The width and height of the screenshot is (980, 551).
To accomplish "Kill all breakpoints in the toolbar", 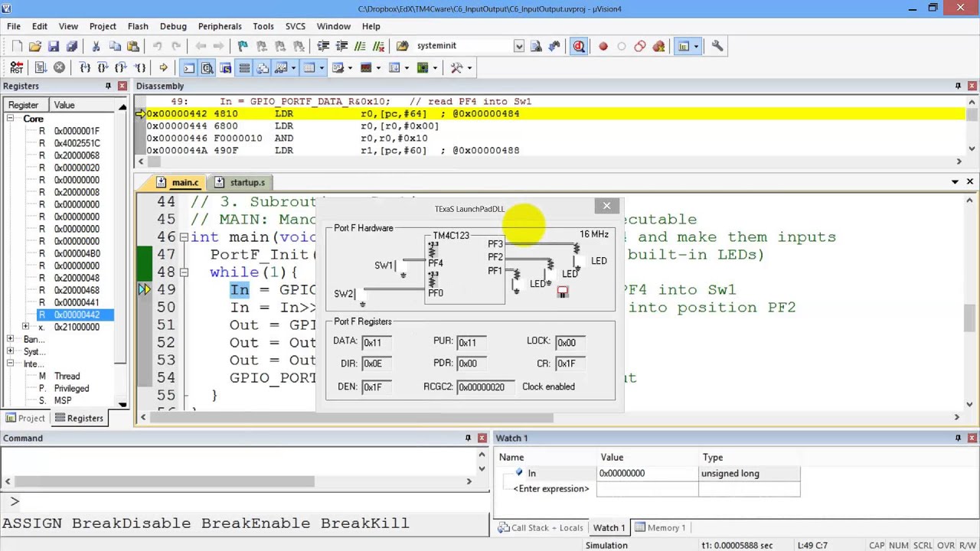I will [658, 47].
